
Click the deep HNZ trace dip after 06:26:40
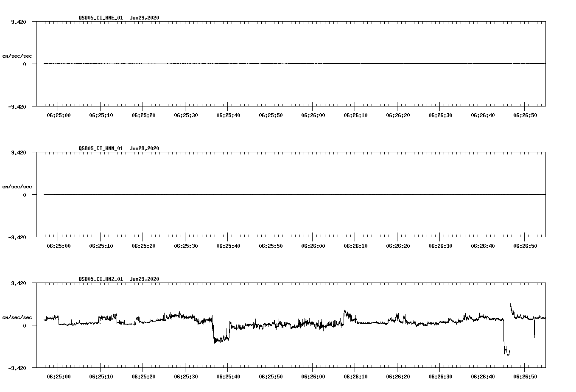click(507, 350)
